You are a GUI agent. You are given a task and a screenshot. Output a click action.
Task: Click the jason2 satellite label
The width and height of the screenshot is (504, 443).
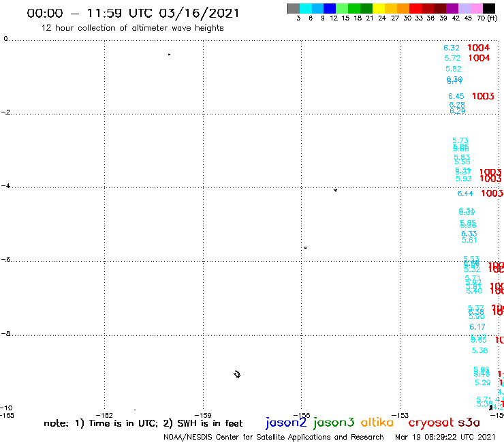286,423
